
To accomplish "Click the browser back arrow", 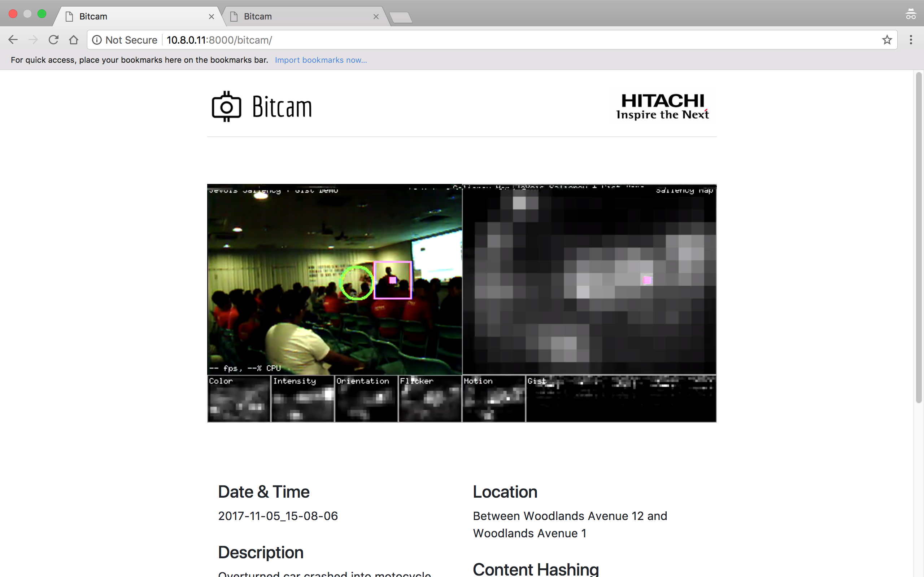I will click(x=13, y=40).
